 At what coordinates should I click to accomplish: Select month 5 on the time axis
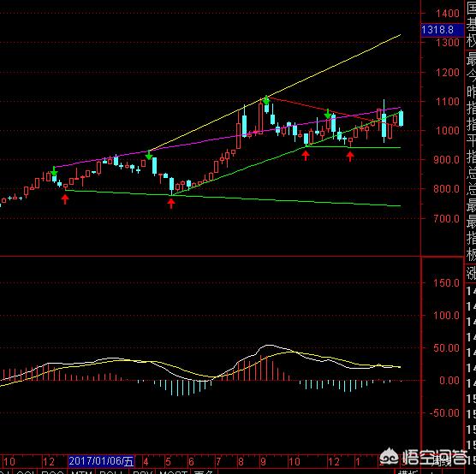168,462
